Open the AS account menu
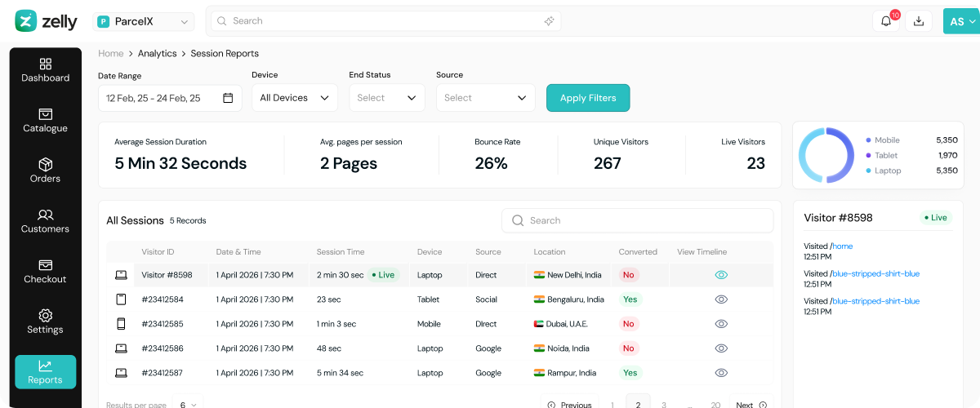 [961, 21]
